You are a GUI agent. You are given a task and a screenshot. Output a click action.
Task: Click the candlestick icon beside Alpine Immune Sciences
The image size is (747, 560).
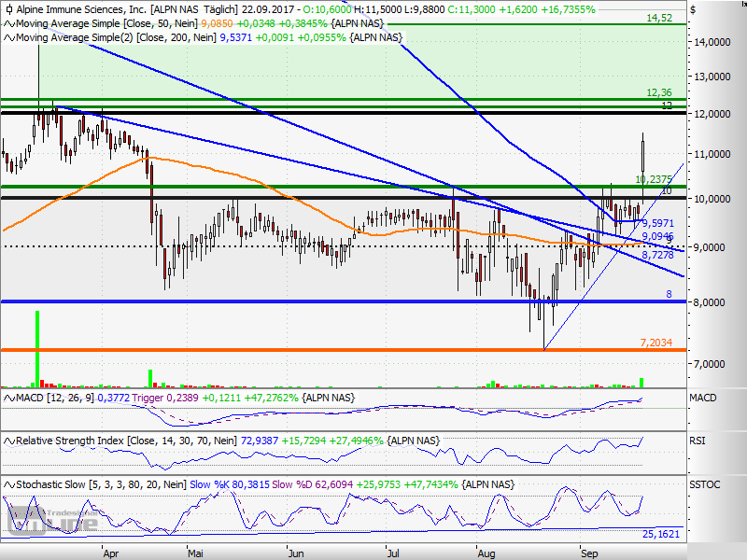click(8, 8)
